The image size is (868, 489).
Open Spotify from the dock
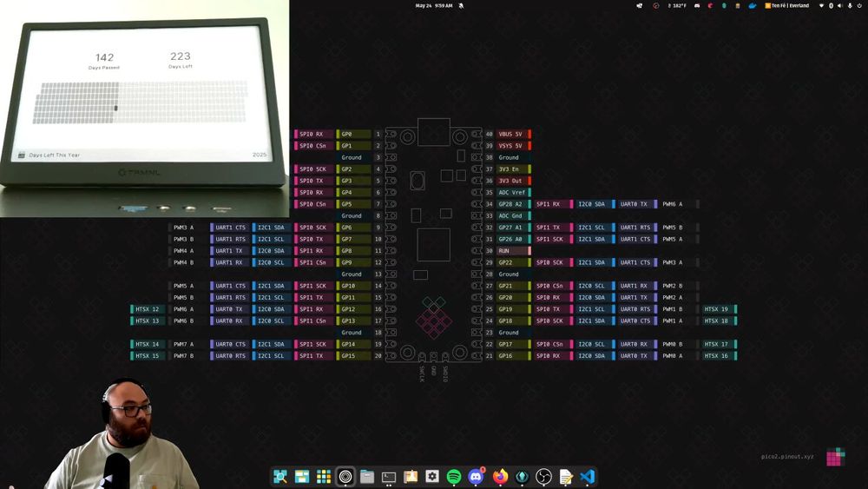coord(454,477)
